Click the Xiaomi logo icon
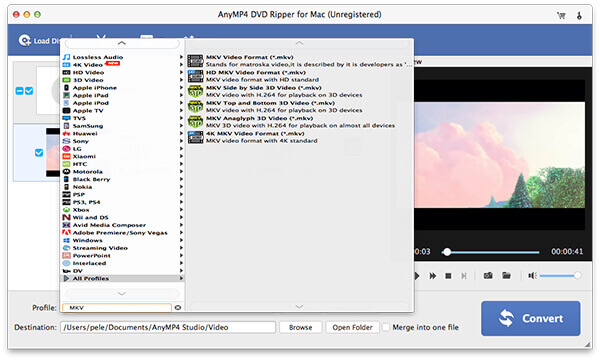Screen dimensions: 600x360 pyautogui.click(x=66, y=156)
